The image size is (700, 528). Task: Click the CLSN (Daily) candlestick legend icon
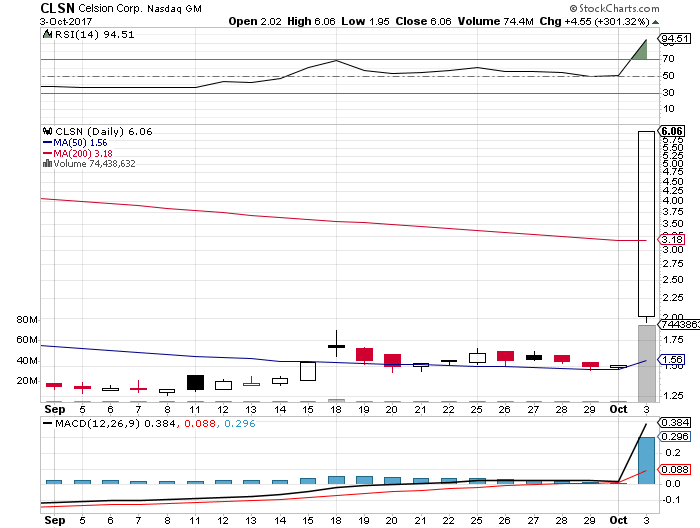46,130
